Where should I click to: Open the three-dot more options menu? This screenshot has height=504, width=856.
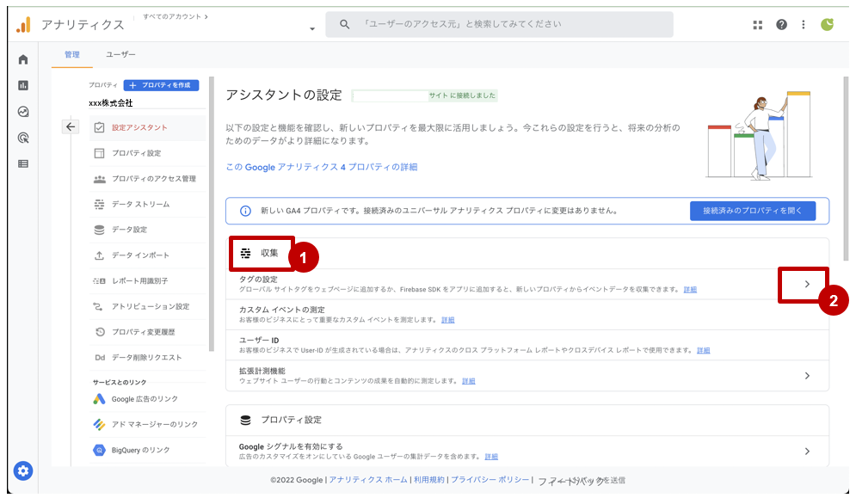coord(804,25)
